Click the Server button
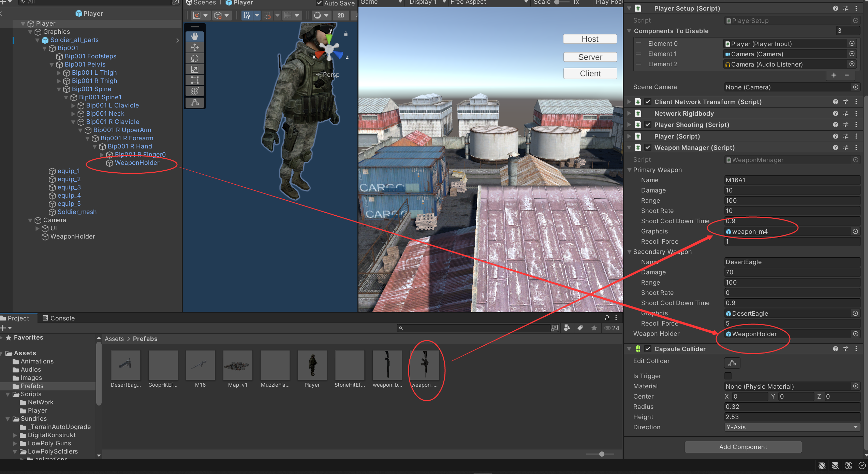This screenshot has height=474, width=868. 590,57
